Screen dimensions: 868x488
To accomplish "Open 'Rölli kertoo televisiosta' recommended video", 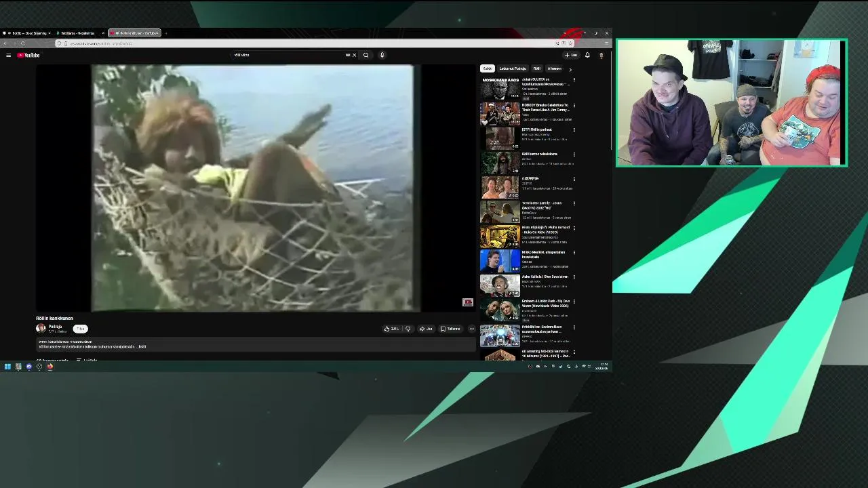I will coord(500,162).
